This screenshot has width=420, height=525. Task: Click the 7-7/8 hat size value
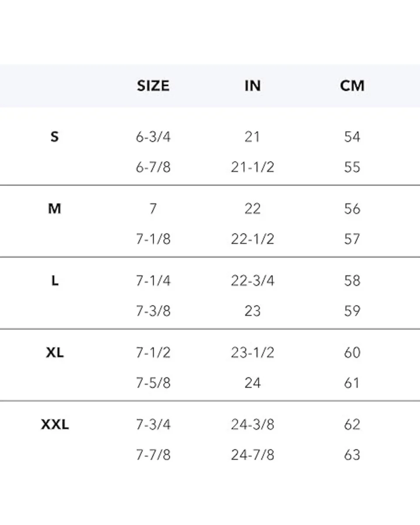pos(153,455)
